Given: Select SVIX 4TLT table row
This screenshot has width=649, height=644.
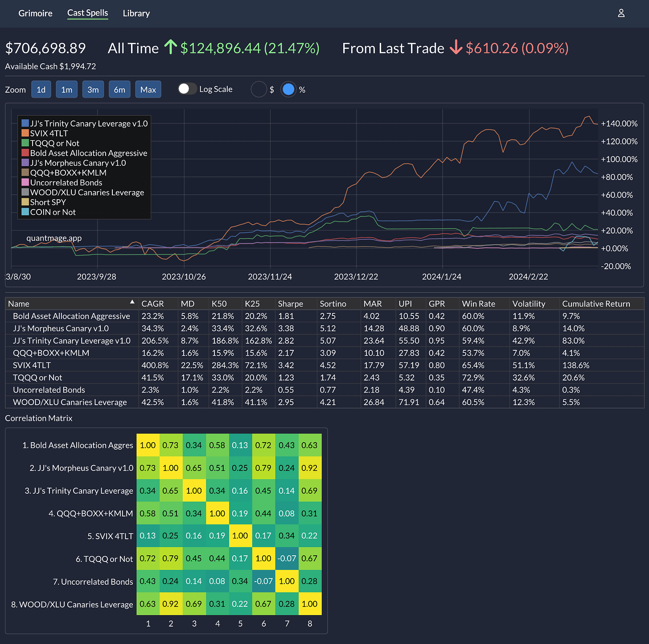Looking at the screenshot, I should pyautogui.click(x=324, y=365).
